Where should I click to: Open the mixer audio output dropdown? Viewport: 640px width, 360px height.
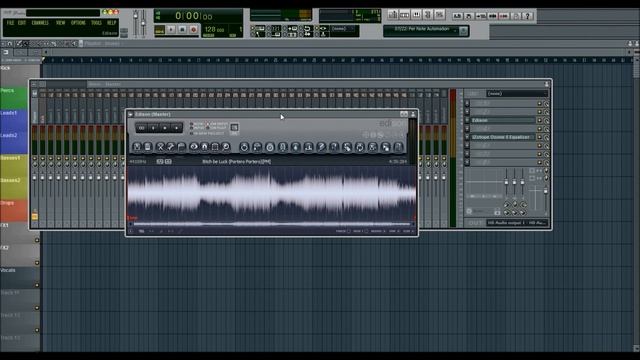517,223
